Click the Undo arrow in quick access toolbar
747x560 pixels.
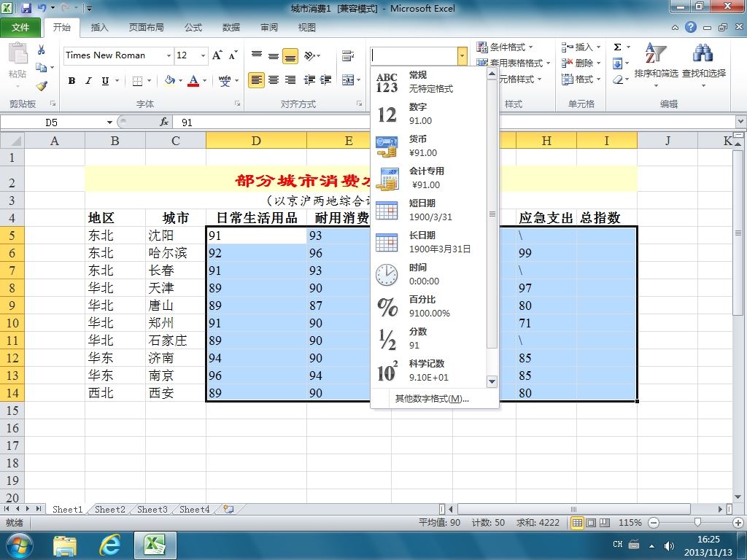pyautogui.click(x=42, y=8)
